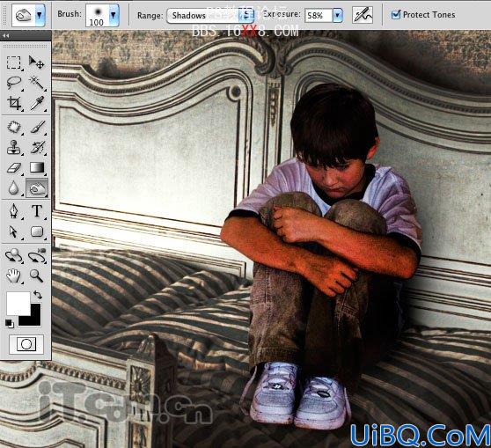Viewport: 491px width, 448px height.
Task: Select the Horizontal Type tool
Action: click(37, 211)
